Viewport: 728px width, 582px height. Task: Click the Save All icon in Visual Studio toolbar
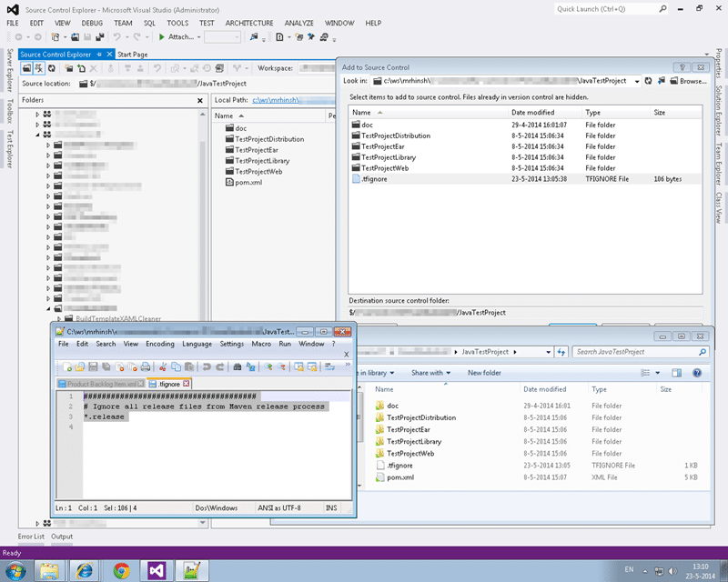[x=99, y=36]
